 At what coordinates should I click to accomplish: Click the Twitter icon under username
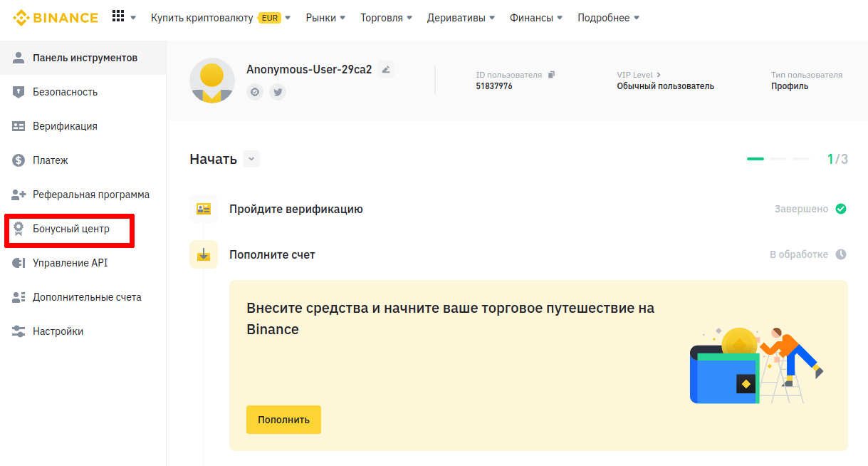click(278, 91)
